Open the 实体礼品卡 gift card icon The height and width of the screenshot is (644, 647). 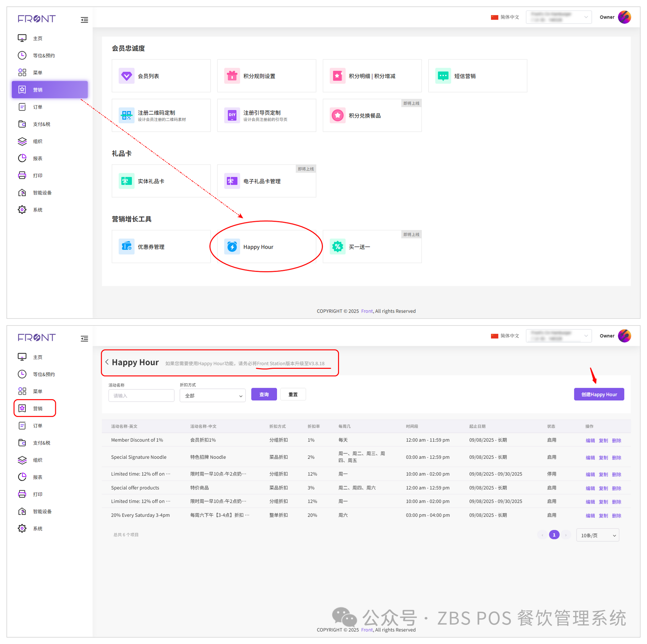pos(126,181)
